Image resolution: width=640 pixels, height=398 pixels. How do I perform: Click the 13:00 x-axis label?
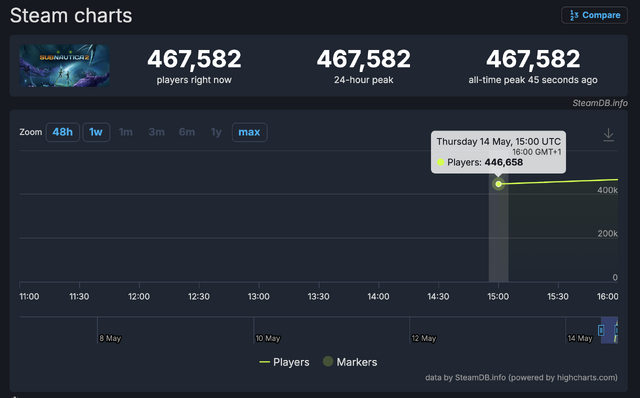pos(259,297)
